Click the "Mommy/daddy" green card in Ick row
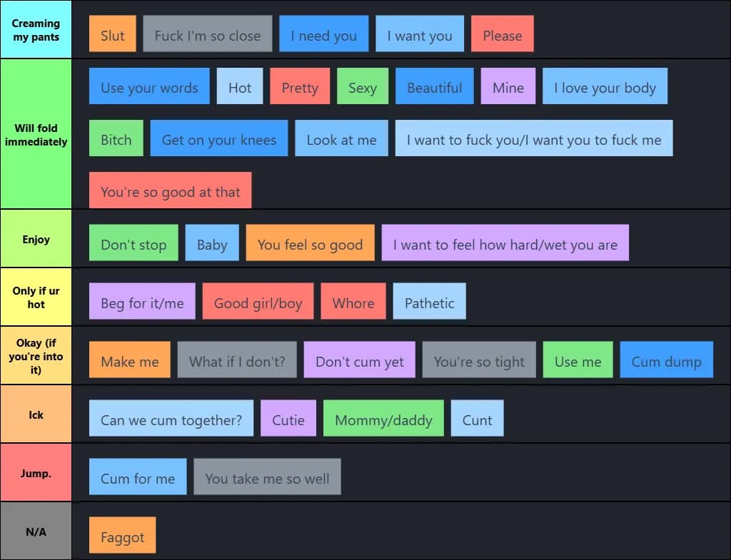This screenshot has height=560, width=731. click(x=383, y=419)
